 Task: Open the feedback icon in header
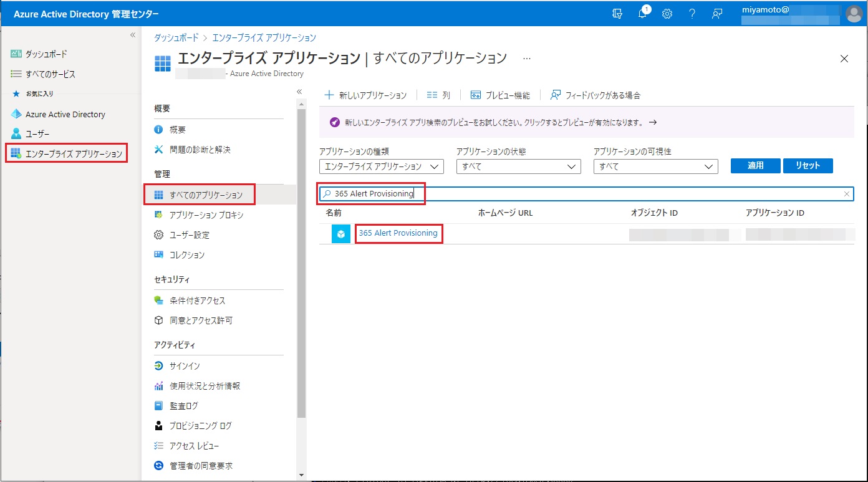(x=717, y=14)
